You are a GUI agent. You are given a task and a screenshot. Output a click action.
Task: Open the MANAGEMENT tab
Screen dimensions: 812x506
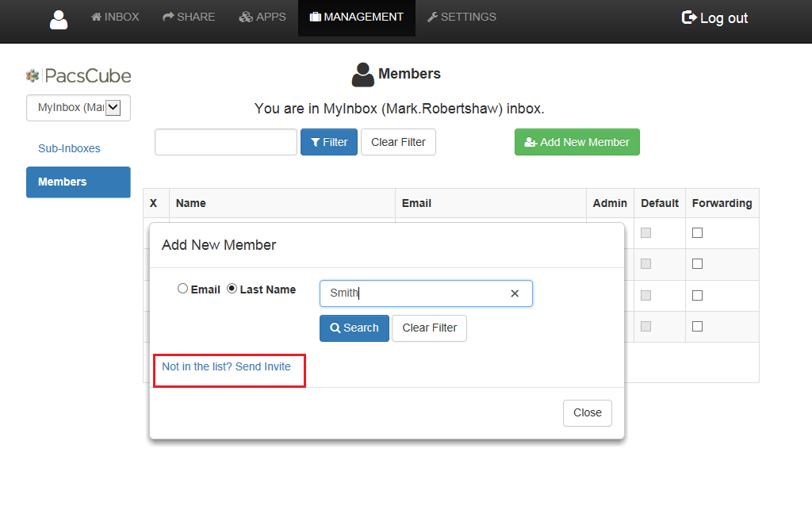point(356,17)
